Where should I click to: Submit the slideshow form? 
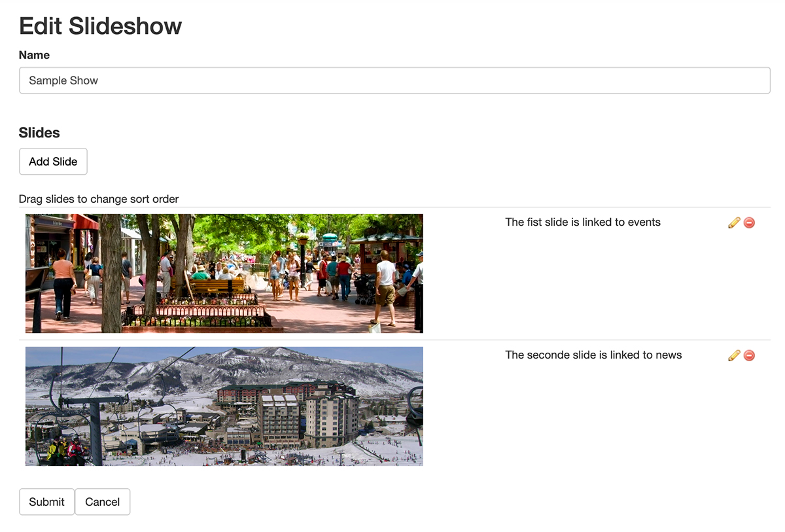46,502
